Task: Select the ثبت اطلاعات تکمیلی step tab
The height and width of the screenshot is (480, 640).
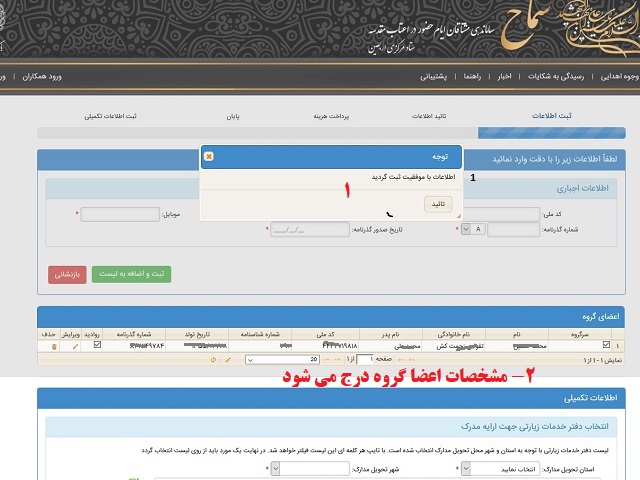Action: tap(110, 116)
